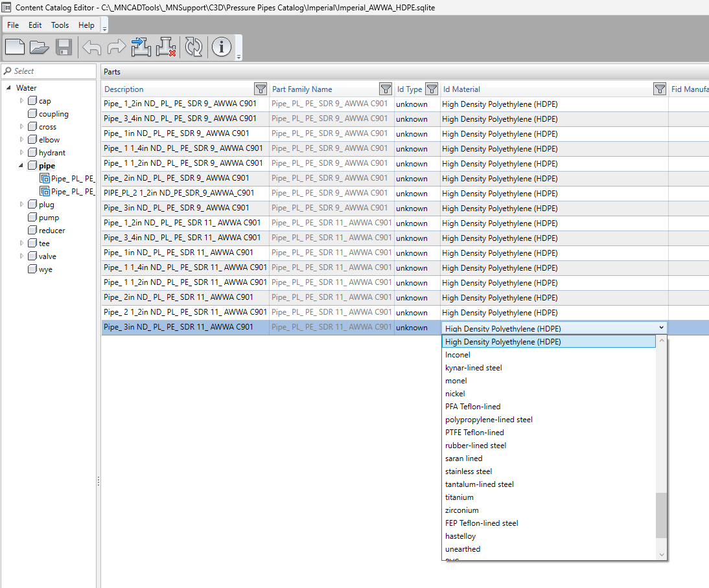Click the import part icon with blue arrow
This screenshot has width=709, height=588.
(x=141, y=47)
